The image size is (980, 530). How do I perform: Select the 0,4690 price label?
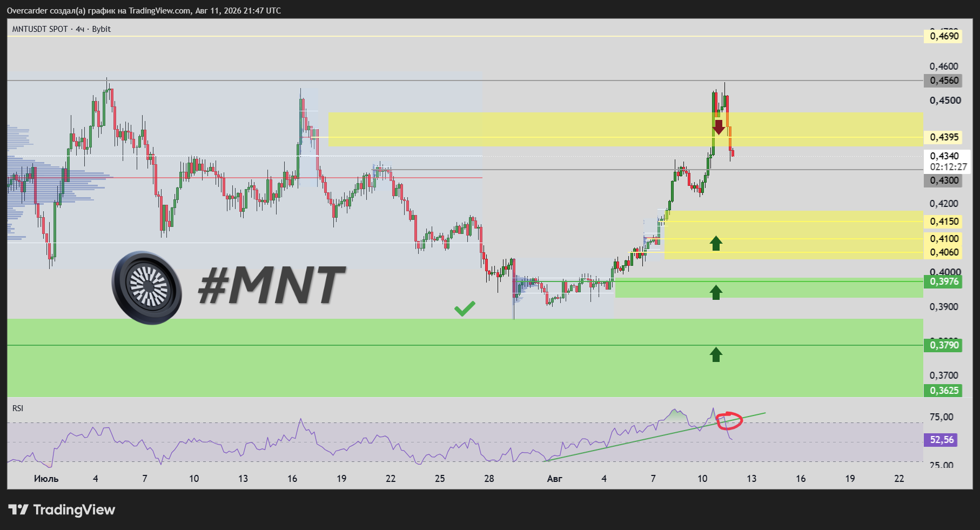(943, 36)
